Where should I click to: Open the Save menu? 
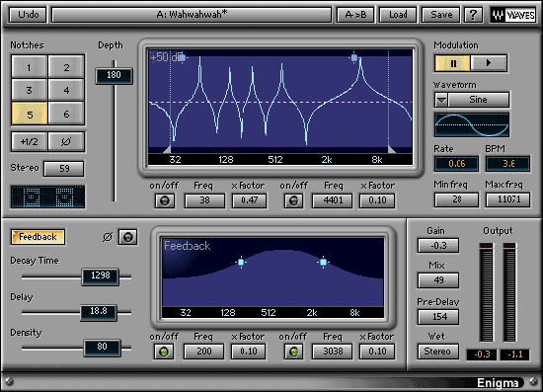441,15
